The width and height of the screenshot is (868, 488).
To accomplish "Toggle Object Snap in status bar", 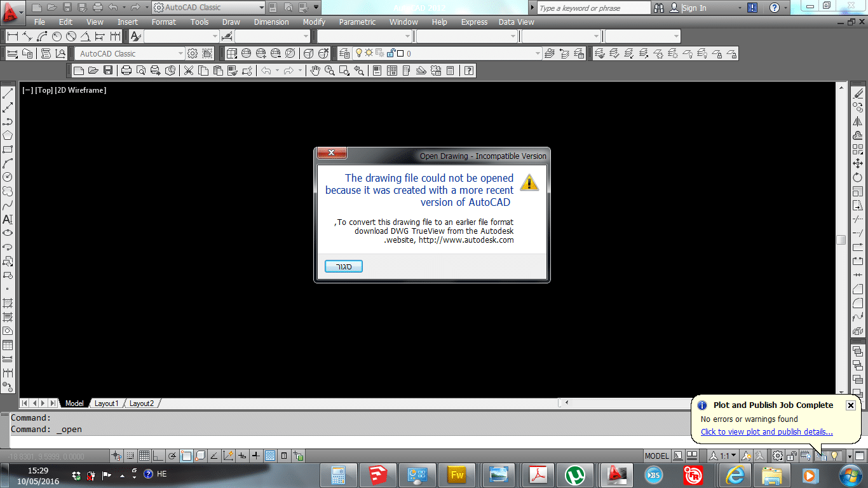I will [x=186, y=456].
